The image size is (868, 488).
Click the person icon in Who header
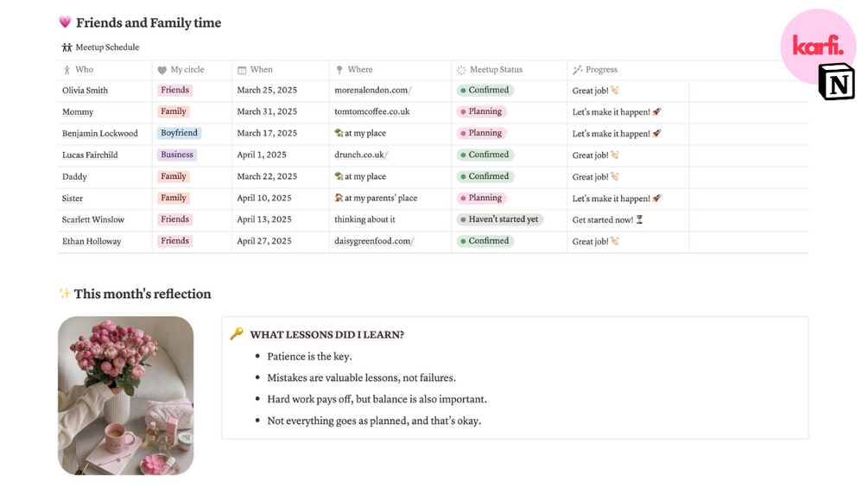pos(67,70)
